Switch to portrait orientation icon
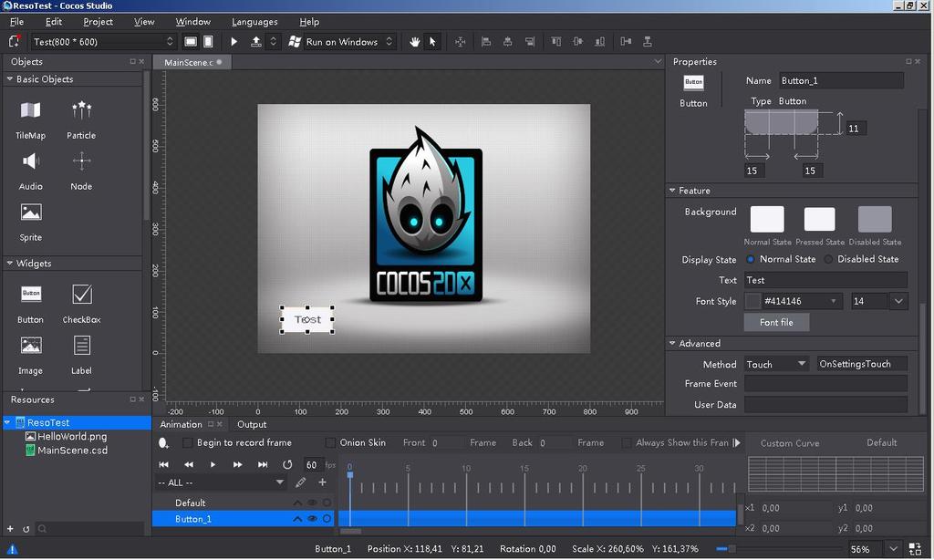 tap(208, 42)
